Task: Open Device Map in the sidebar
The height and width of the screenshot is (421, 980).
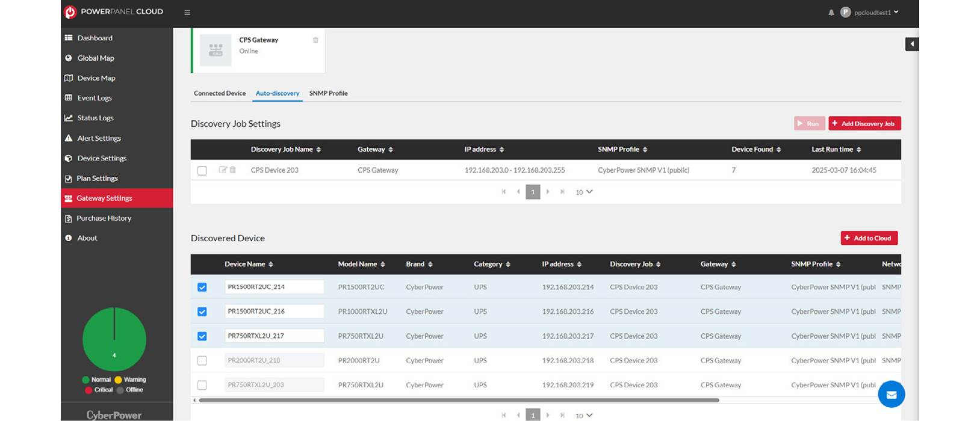Action: click(96, 78)
